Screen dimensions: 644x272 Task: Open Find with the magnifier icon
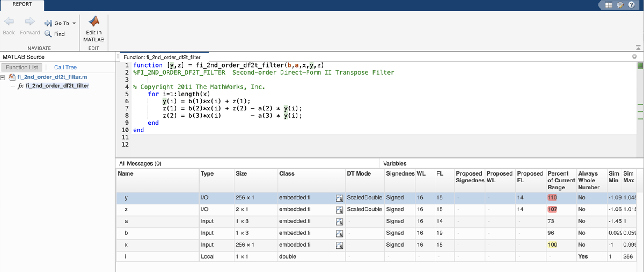[48, 34]
